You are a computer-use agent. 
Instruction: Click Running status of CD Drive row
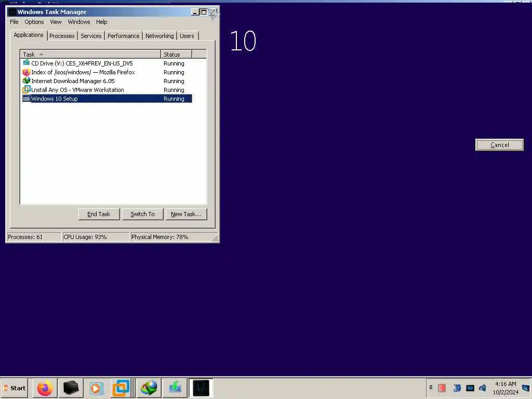[174, 63]
